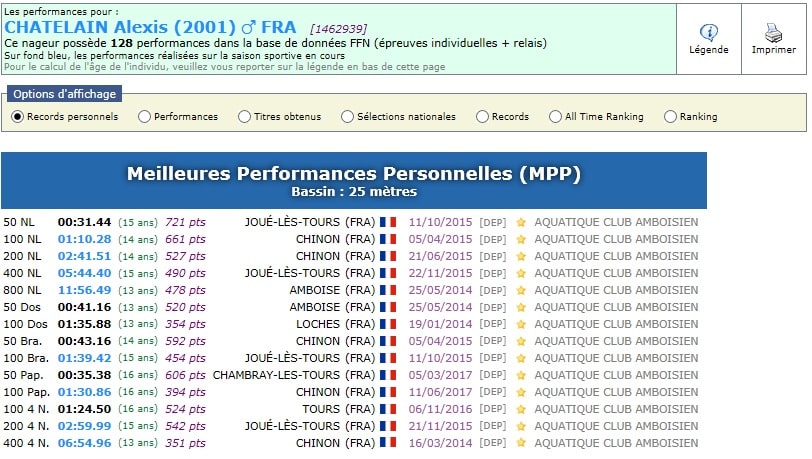Click the French flag beside CHAMBRAY-LES-TOURS

[x=388, y=375]
